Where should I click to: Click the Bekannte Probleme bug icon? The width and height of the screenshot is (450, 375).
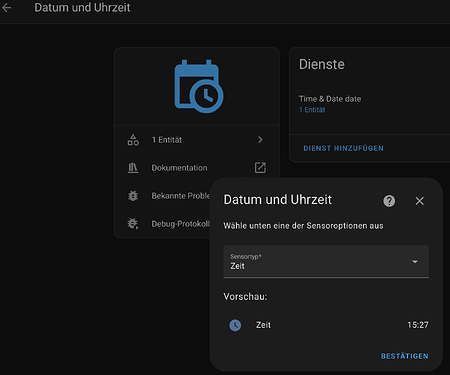tap(133, 196)
